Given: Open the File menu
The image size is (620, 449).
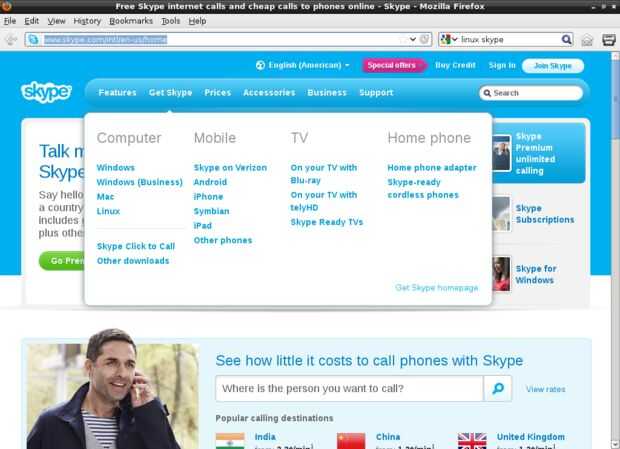Looking at the screenshot, I should [10, 21].
